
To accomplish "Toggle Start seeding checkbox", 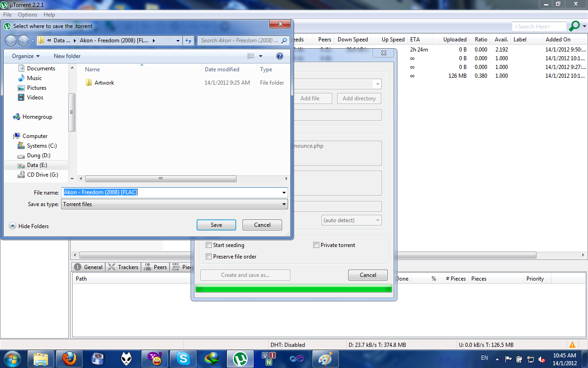I will coord(209,245).
